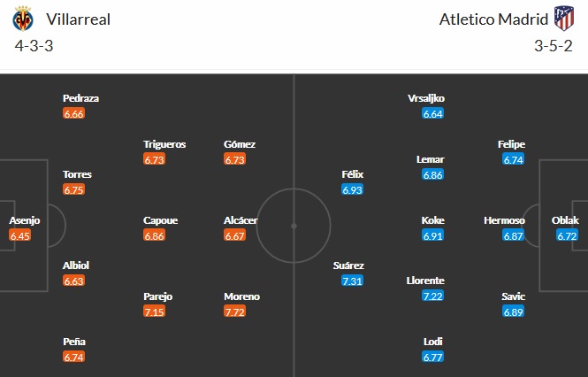Click Félix's 6.93 rating badge
The height and width of the screenshot is (377, 588).
click(353, 190)
